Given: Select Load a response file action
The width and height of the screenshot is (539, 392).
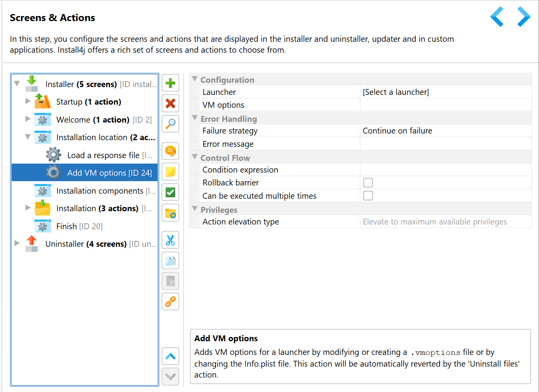Looking at the screenshot, I should [x=84, y=155].
